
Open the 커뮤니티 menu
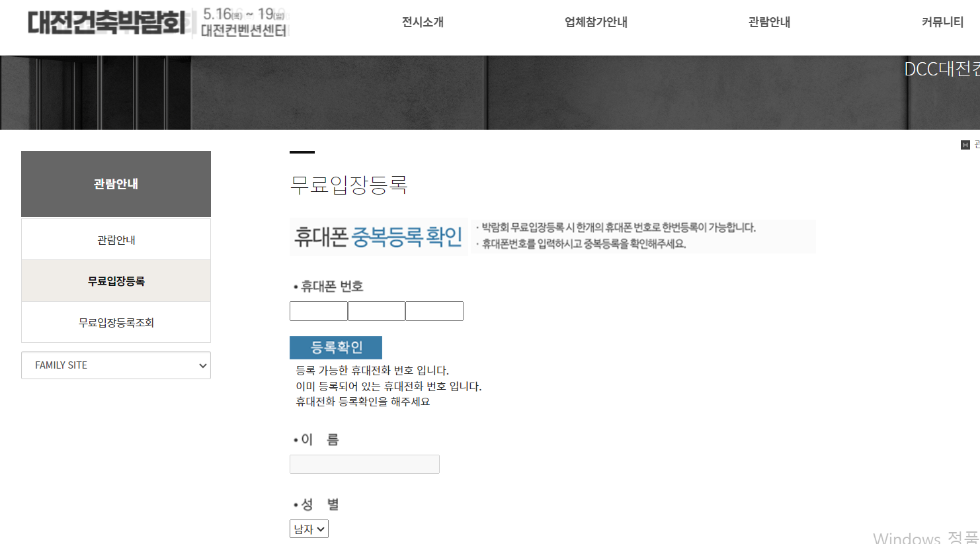click(x=942, y=22)
